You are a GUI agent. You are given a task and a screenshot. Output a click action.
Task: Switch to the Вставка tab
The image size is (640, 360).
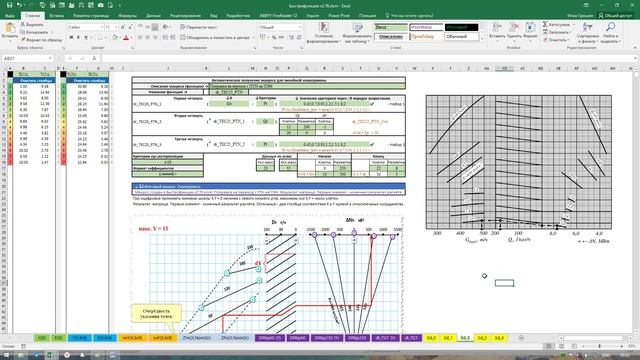(x=56, y=16)
